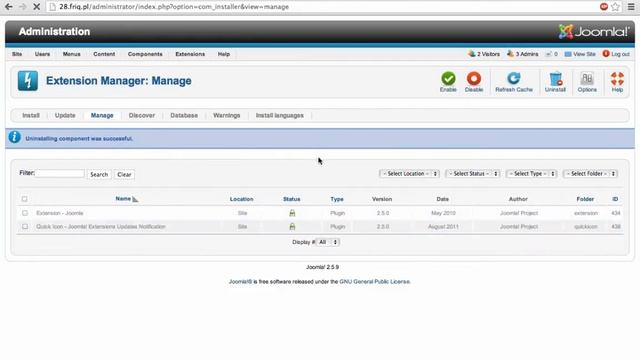Select the Manage tab

[102, 116]
